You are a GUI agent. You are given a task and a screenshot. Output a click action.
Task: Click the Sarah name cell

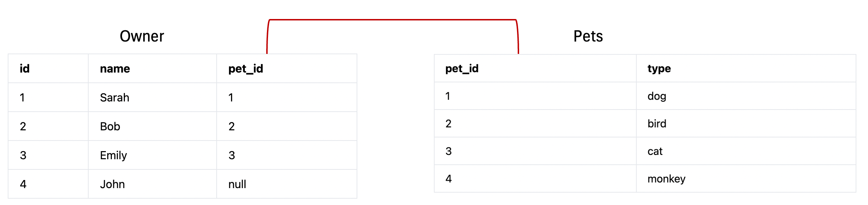(152, 98)
